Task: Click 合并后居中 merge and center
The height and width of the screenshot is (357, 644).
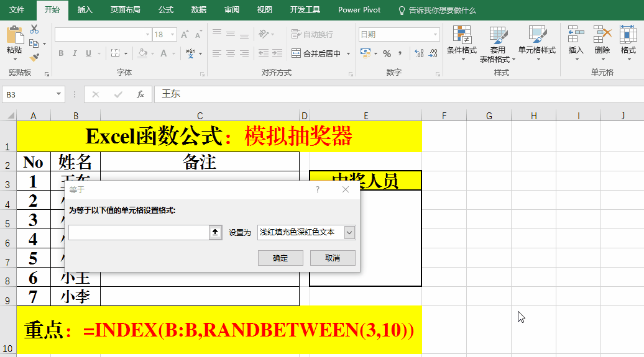Action: [x=316, y=53]
